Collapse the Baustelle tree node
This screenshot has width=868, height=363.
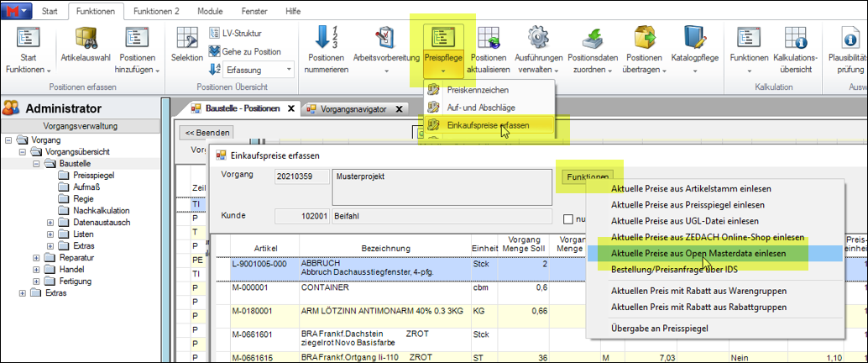37,164
